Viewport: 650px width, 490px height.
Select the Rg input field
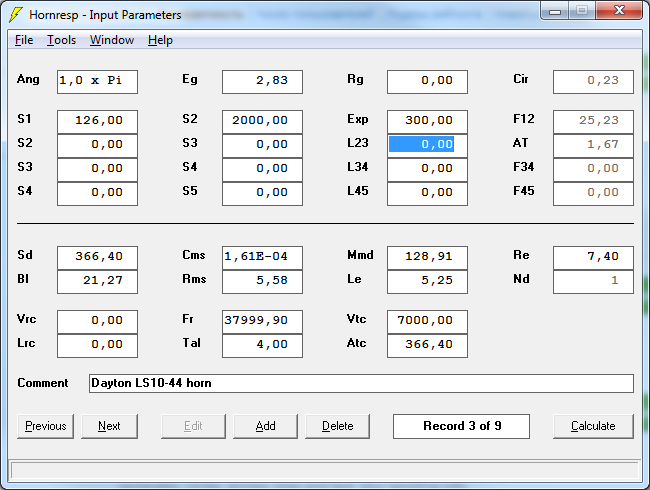pos(427,82)
